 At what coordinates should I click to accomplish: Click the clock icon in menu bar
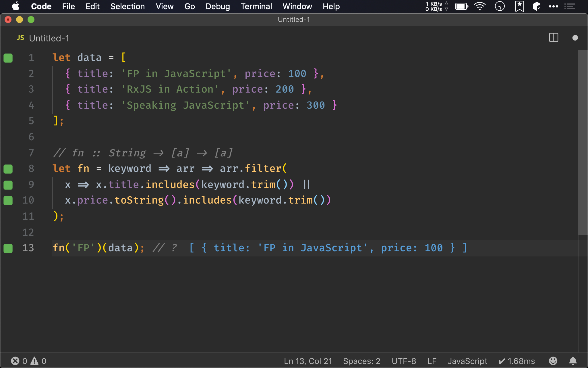pos(500,6)
